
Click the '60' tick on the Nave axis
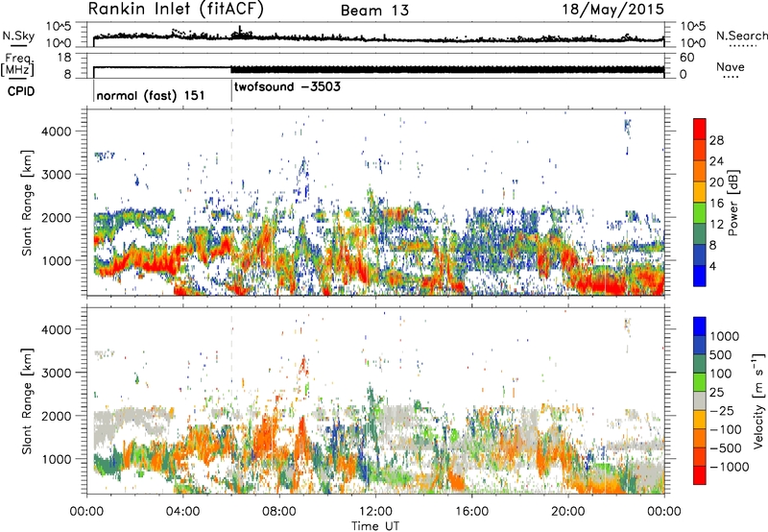pos(686,58)
